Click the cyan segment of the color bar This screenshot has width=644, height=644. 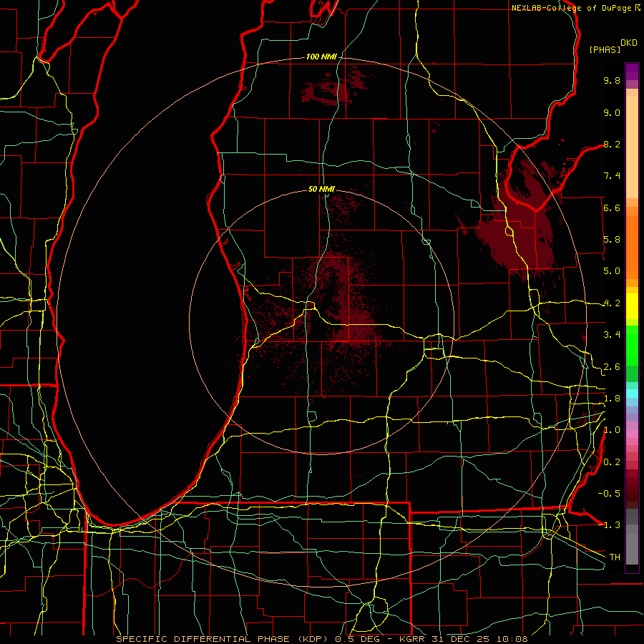pos(632,393)
